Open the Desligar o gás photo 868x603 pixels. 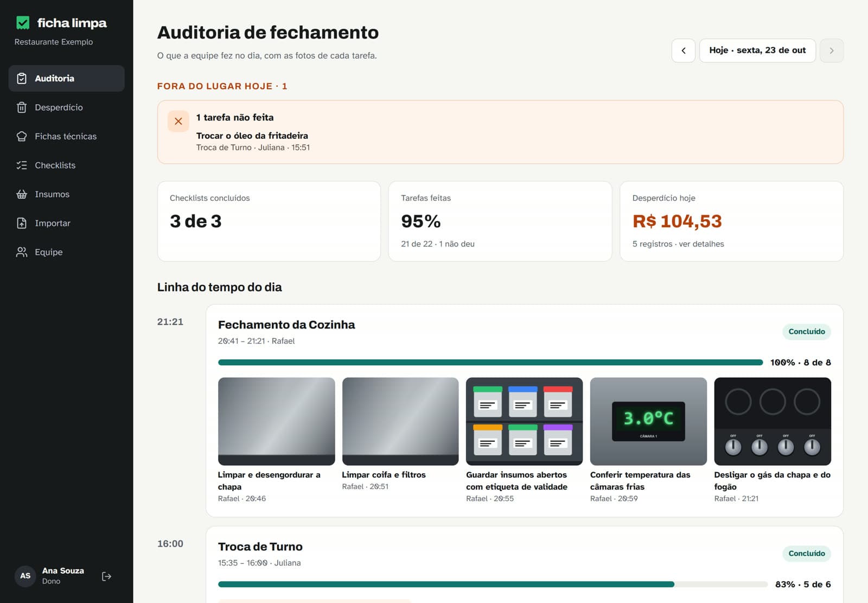pyautogui.click(x=773, y=421)
